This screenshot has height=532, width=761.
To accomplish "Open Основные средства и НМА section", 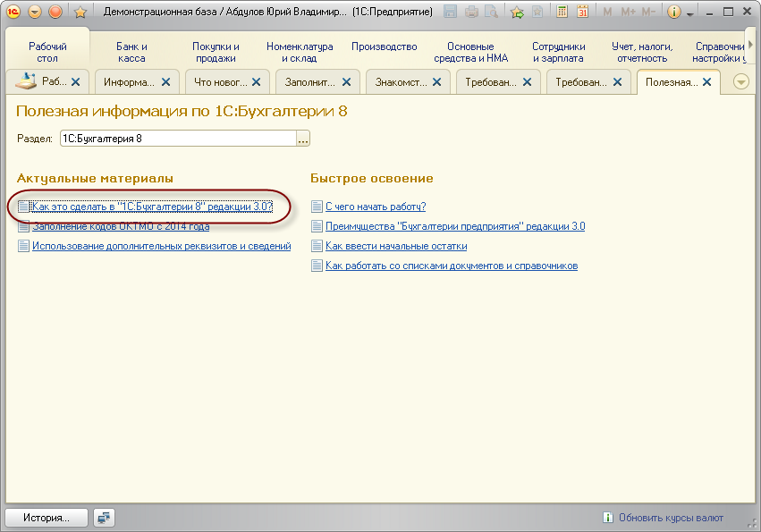I will (470, 53).
